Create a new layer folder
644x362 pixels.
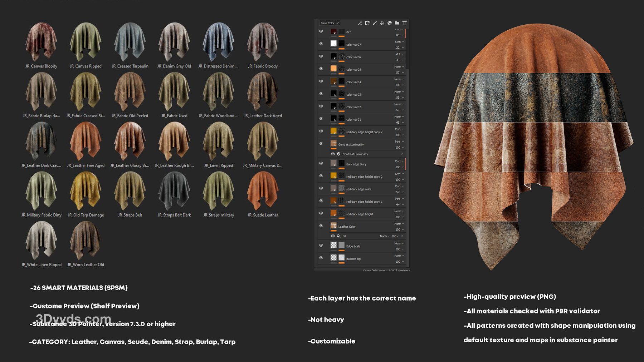[397, 23]
